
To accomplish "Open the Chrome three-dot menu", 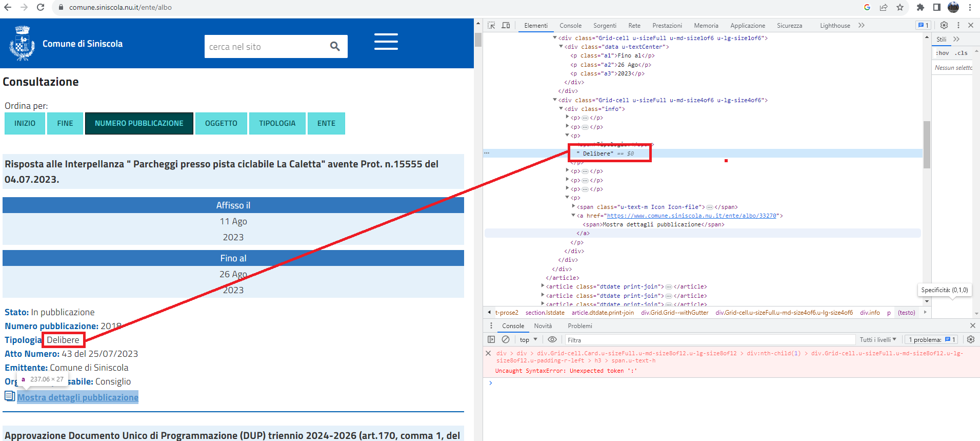I will (x=970, y=7).
